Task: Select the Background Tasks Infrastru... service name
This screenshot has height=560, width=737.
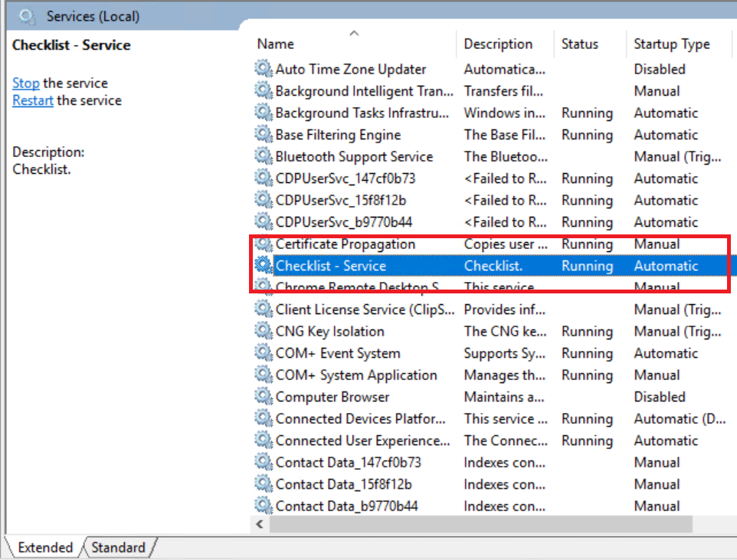Action: (x=362, y=113)
